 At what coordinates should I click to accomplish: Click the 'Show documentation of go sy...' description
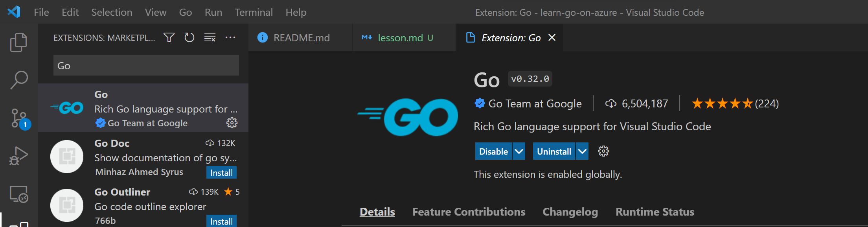coord(166,158)
